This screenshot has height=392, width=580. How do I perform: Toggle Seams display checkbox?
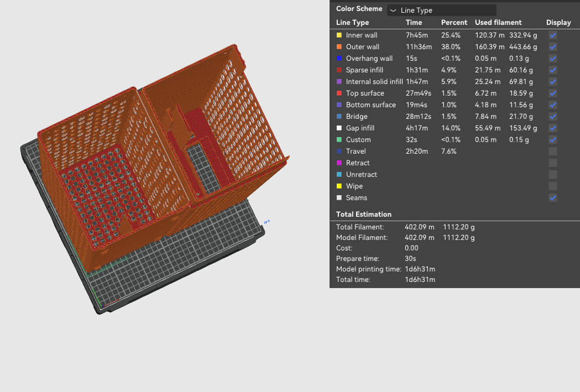(x=552, y=198)
